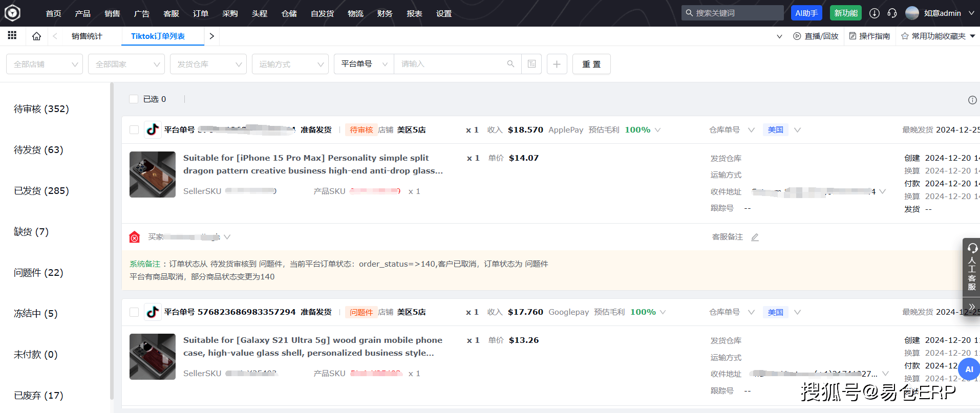This screenshot has height=413, width=980.
Task: Click the iPhone 15 Pro Max case thumbnail
Action: click(153, 175)
